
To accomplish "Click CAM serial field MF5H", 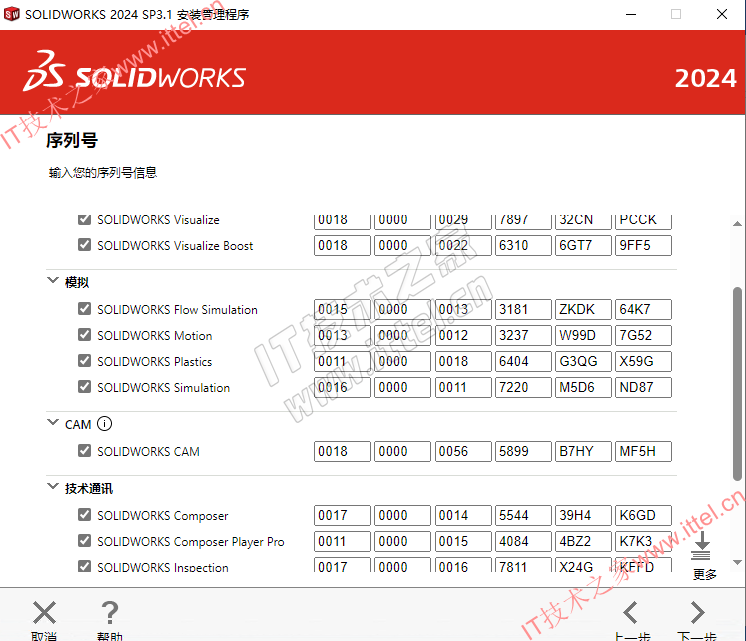I will click(x=643, y=452).
